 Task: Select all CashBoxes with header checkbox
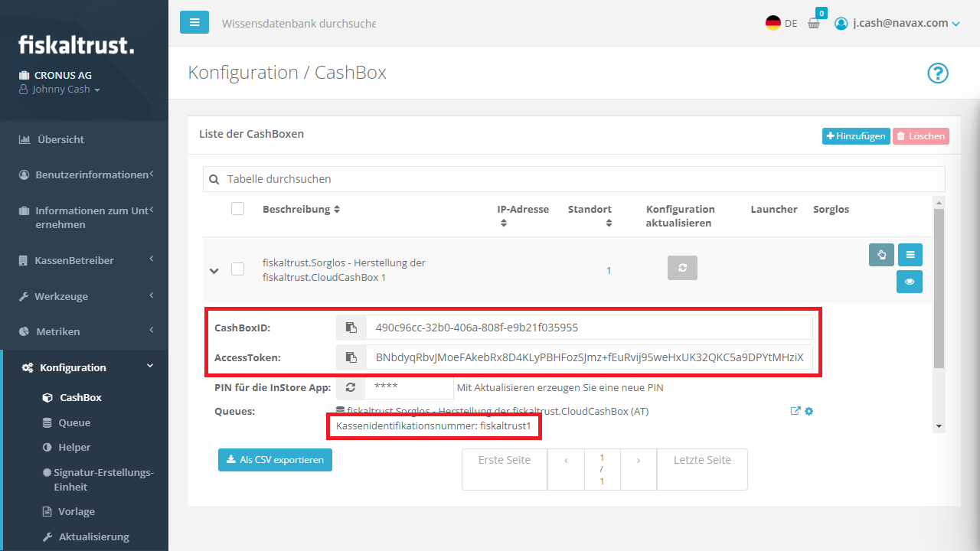tap(237, 208)
